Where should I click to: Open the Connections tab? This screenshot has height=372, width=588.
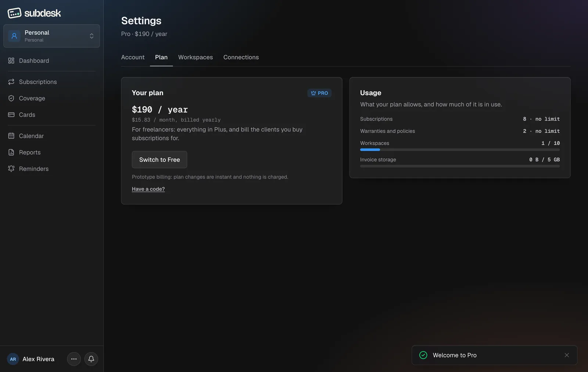tap(241, 57)
